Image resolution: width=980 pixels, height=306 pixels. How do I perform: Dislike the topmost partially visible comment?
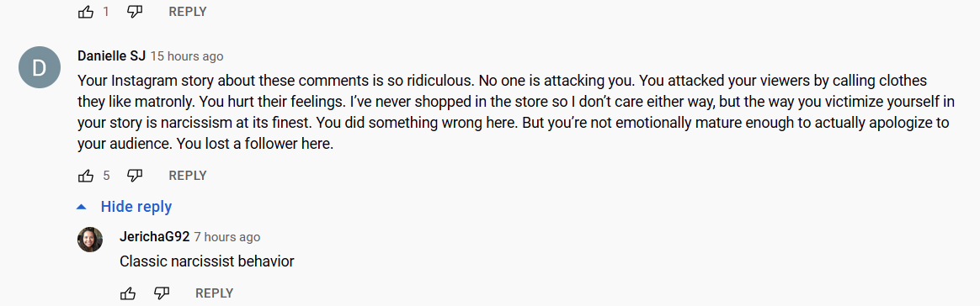135,11
